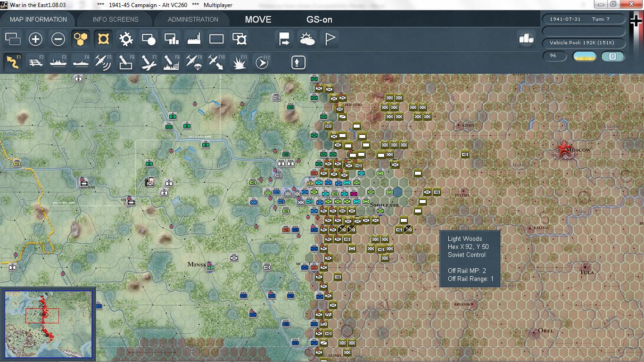
Task: Open the weather sun-cloud icon
Action: click(307, 39)
